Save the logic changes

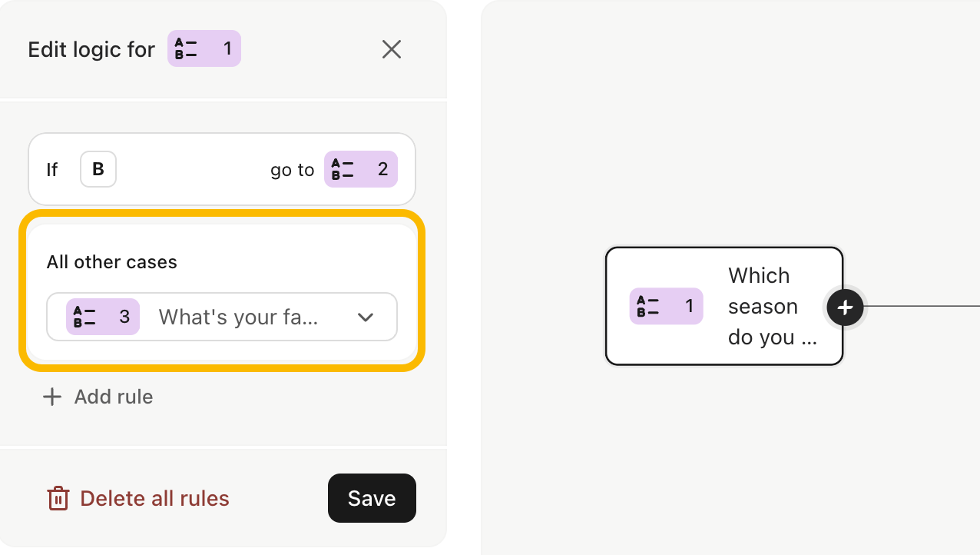point(372,498)
